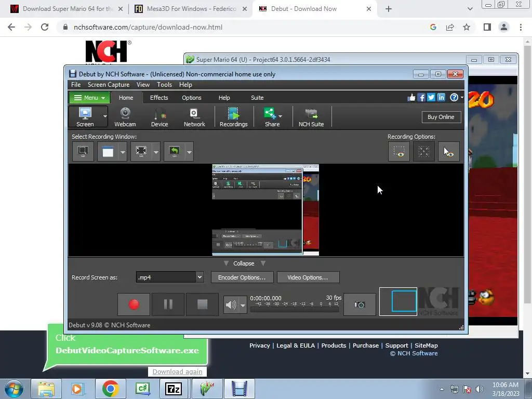Open the View menu

point(143,85)
